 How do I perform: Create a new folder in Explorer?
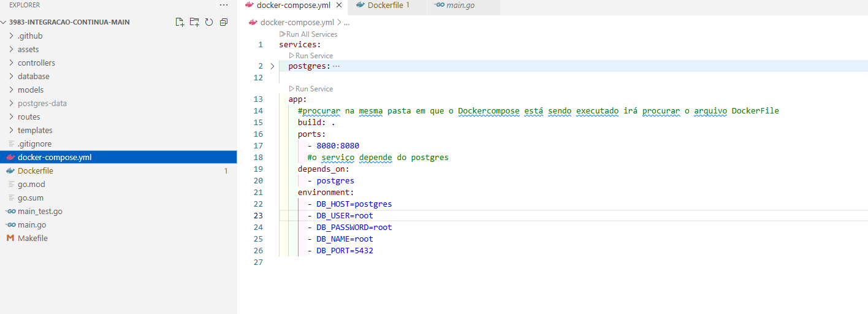click(194, 22)
